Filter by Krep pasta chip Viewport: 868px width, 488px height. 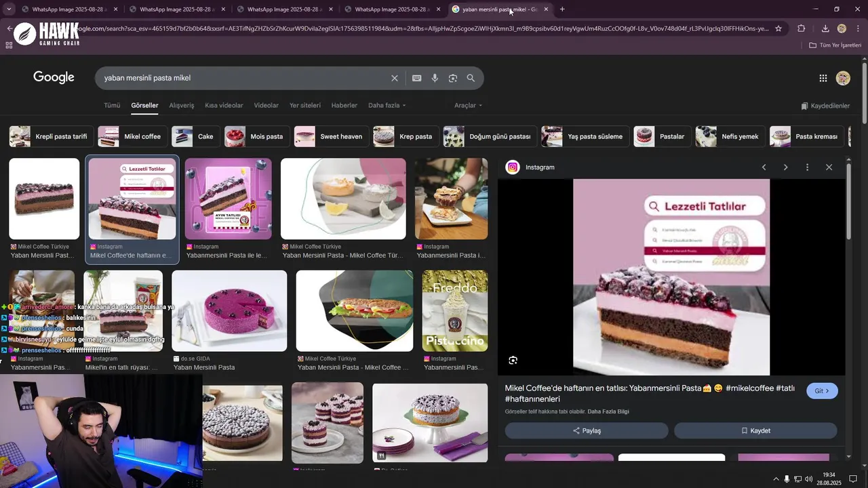(x=406, y=136)
